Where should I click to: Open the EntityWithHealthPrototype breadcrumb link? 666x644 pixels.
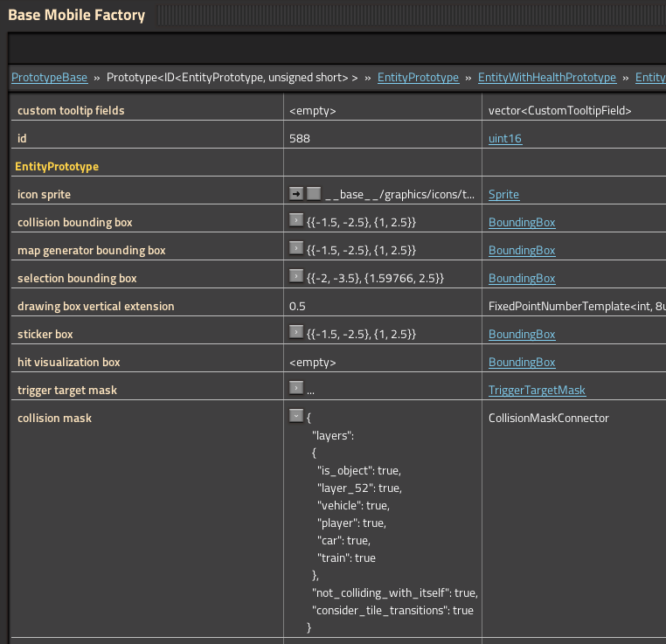pyautogui.click(x=547, y=77)
